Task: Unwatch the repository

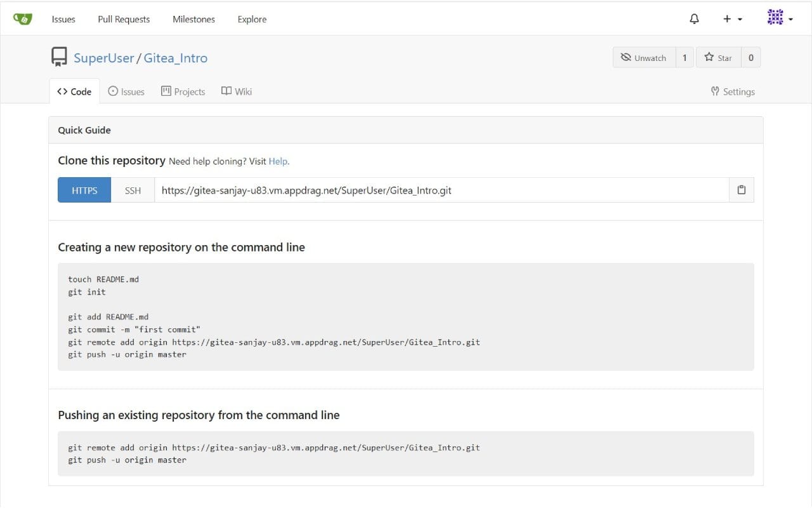Action: tap(643, 57)
